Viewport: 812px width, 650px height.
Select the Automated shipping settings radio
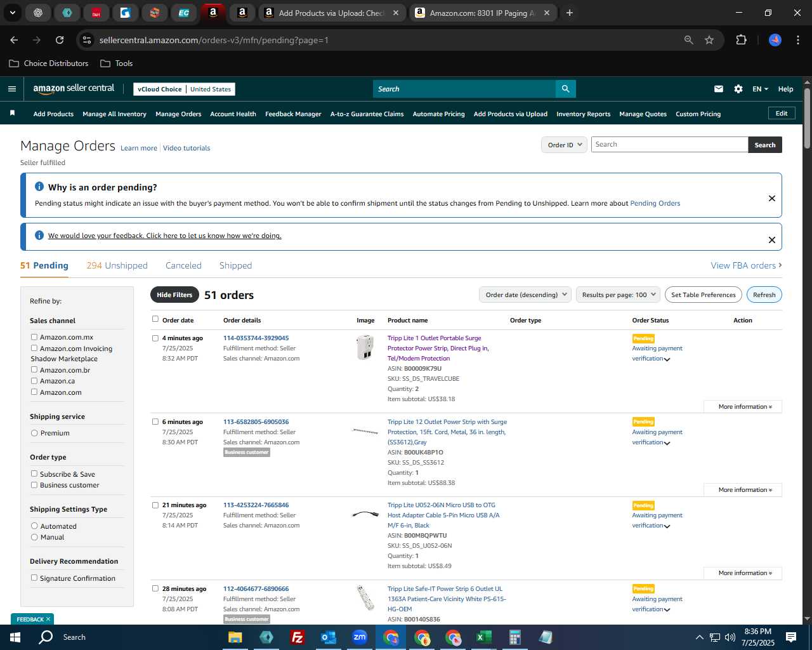(x=34, y=526)
